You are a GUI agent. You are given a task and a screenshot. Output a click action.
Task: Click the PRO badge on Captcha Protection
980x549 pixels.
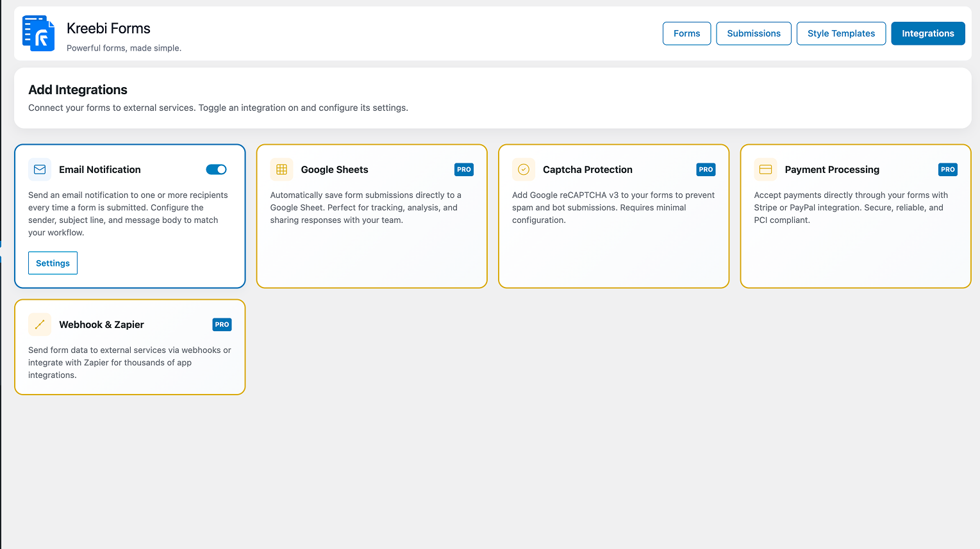pos(706,169)
